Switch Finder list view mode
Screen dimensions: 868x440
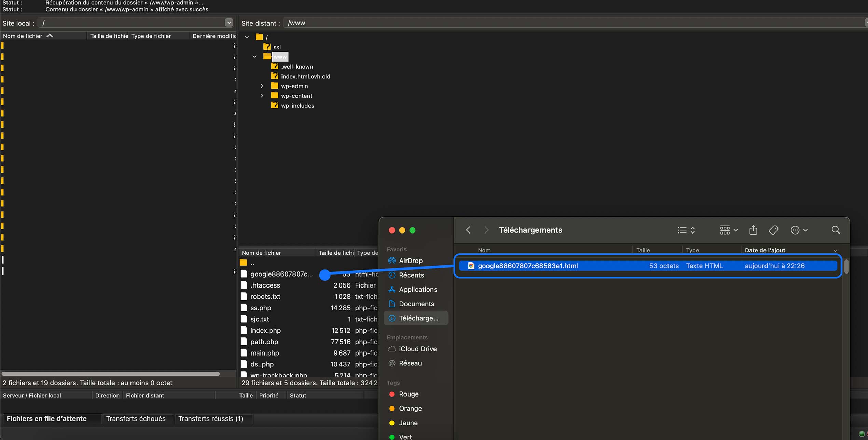(x=686, y=230)
